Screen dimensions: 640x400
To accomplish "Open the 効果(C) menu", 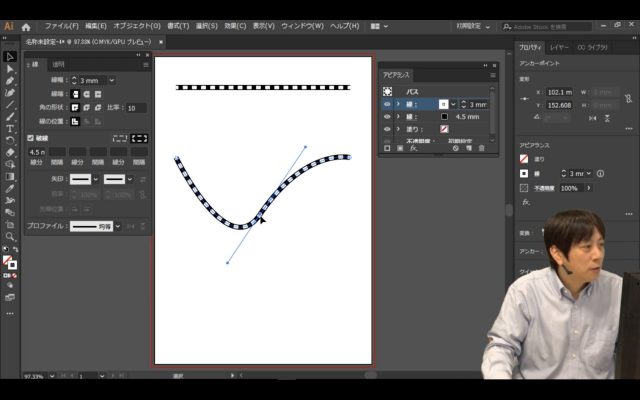I will coord(235,26).
